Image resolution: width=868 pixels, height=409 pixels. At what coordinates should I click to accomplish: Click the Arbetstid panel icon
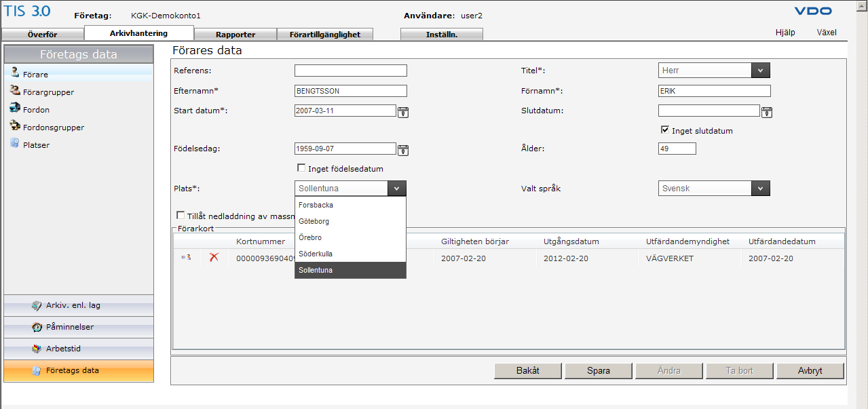pos(37,349)
